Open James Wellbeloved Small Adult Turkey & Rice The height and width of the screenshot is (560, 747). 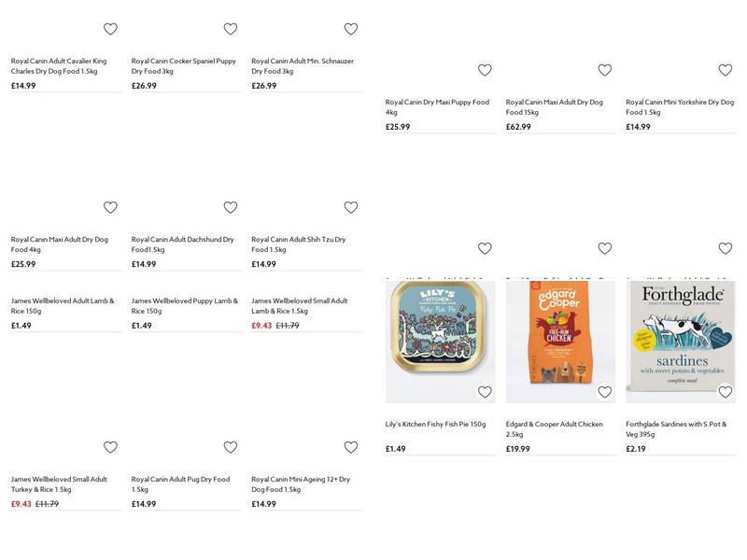[x=59, y=484]
